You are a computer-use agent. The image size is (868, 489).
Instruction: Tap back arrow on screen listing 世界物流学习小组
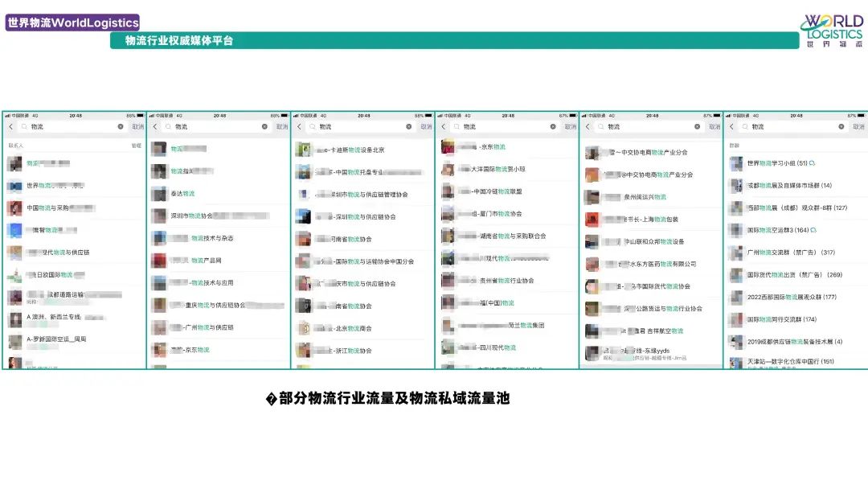[732, 127]
